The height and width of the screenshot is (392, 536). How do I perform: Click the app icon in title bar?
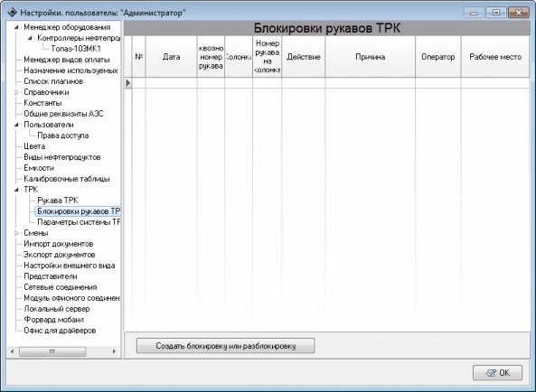click(13, 13)
